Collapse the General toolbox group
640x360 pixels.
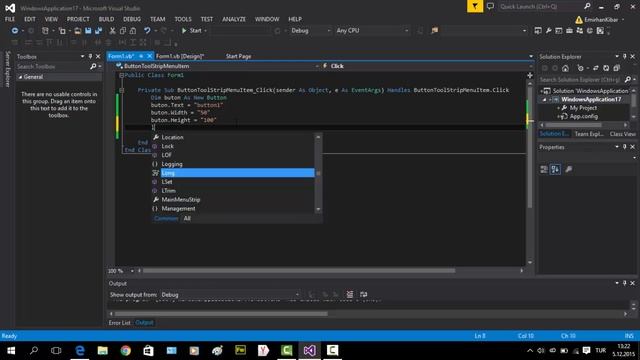(20, 77)
